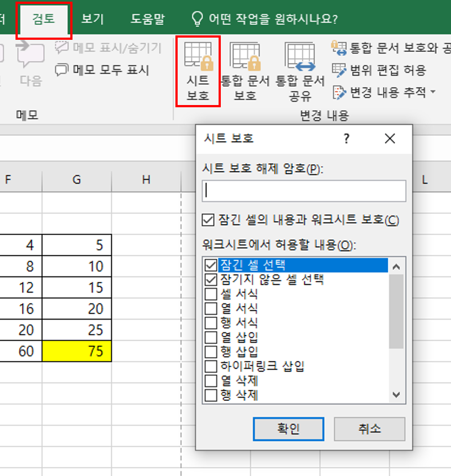Click the 다음 comment icon
Viewport: 451px width, 476px height.
pos(30,55)
